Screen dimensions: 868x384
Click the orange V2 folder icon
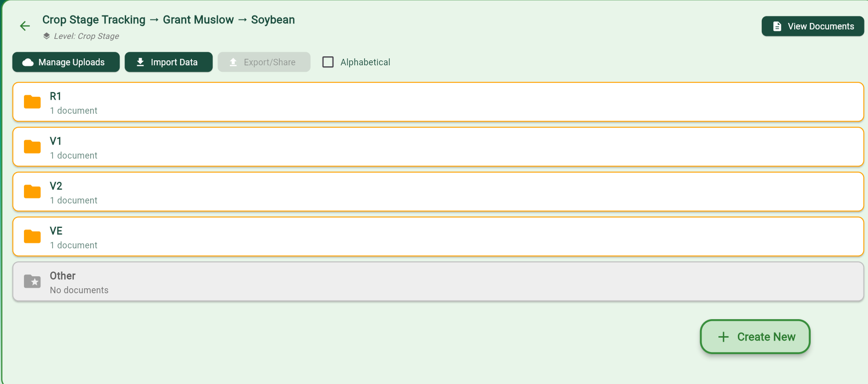click(32, 192)
